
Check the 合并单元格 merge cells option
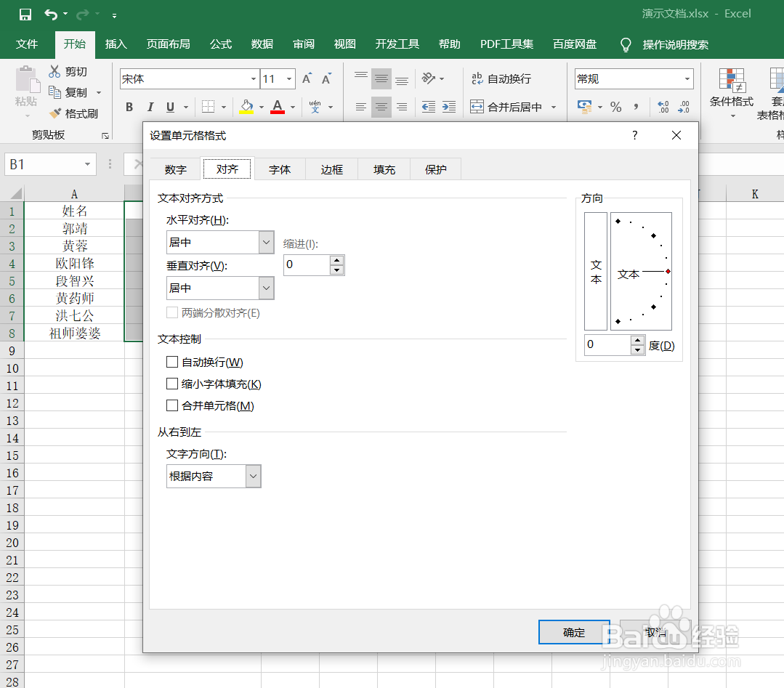click(x=171, y=405)
